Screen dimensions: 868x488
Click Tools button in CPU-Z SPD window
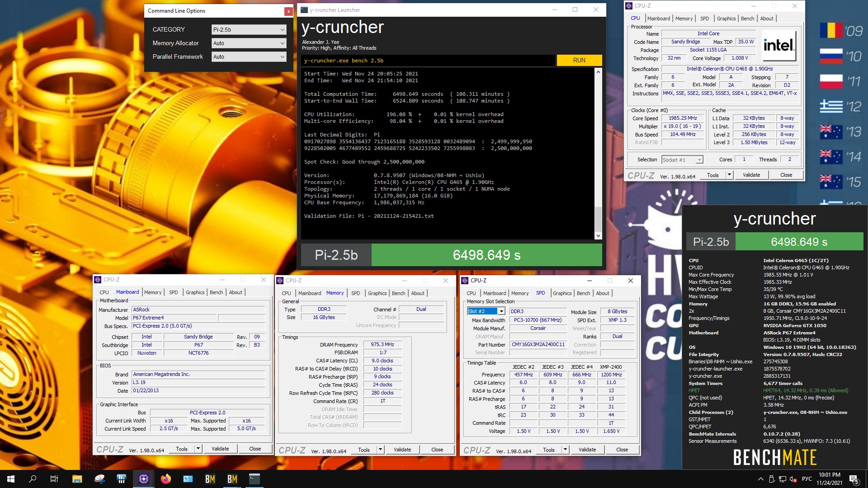pyautogui.click(x=549, y=450)
